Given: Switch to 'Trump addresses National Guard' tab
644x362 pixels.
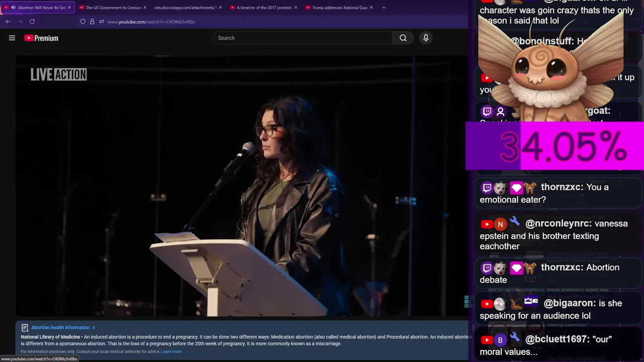Looking at the screenshot, I should tap(340, 8).
